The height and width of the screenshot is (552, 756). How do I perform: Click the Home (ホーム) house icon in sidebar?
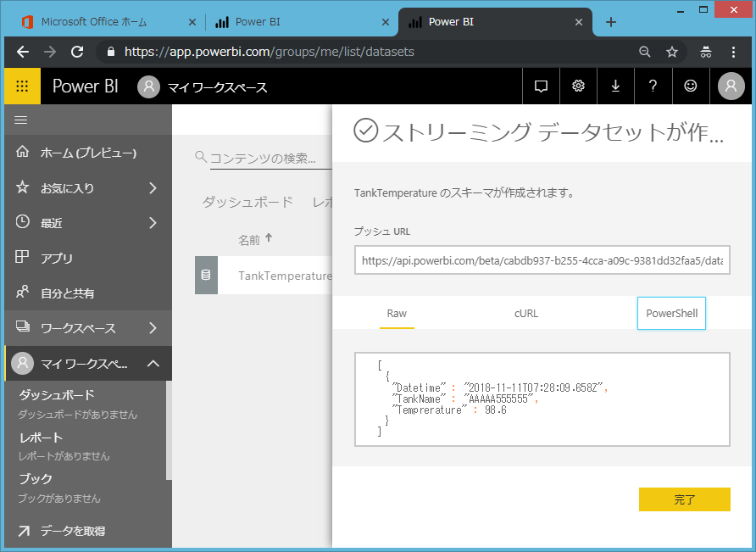click(x=22, y=152)
